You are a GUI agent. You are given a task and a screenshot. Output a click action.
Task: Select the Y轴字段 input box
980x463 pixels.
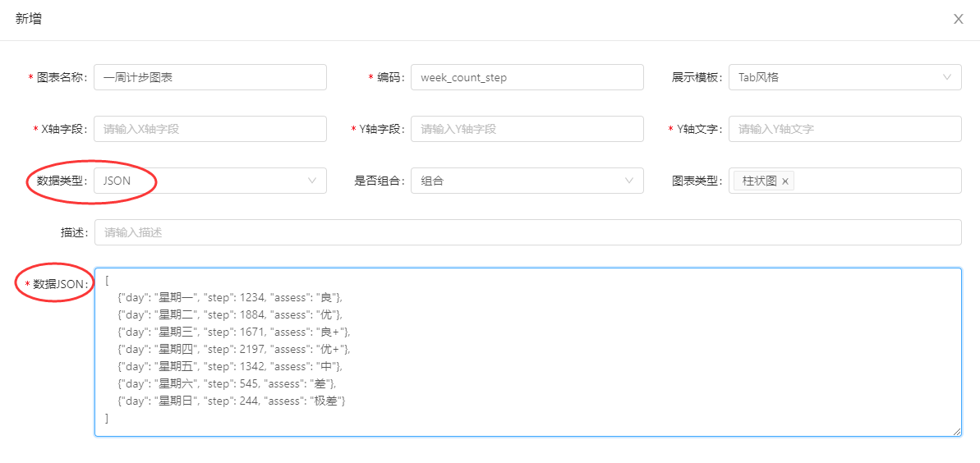(x=527, y=129)
